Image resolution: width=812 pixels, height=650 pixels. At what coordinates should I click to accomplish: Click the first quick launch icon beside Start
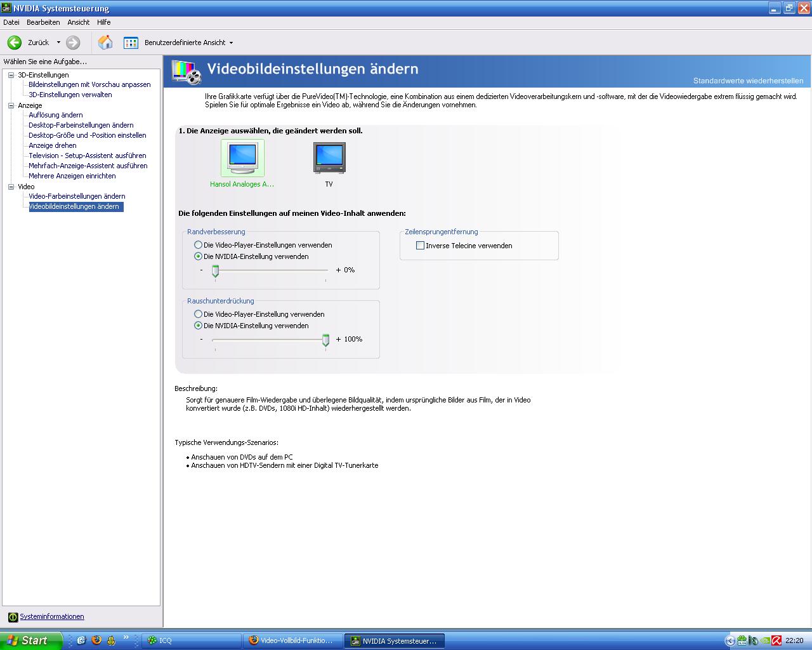(81, 640)
